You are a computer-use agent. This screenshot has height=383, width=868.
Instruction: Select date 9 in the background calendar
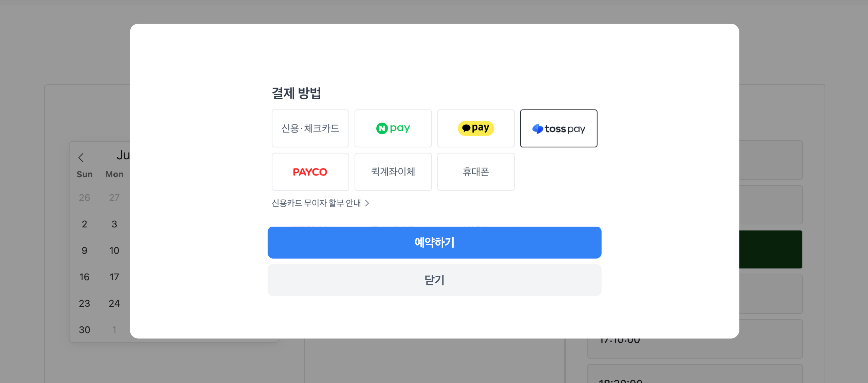[84, 250]
